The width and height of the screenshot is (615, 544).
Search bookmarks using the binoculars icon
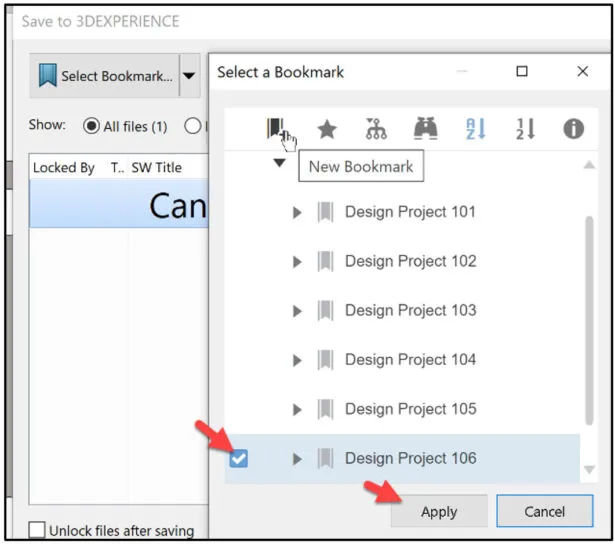426,128
